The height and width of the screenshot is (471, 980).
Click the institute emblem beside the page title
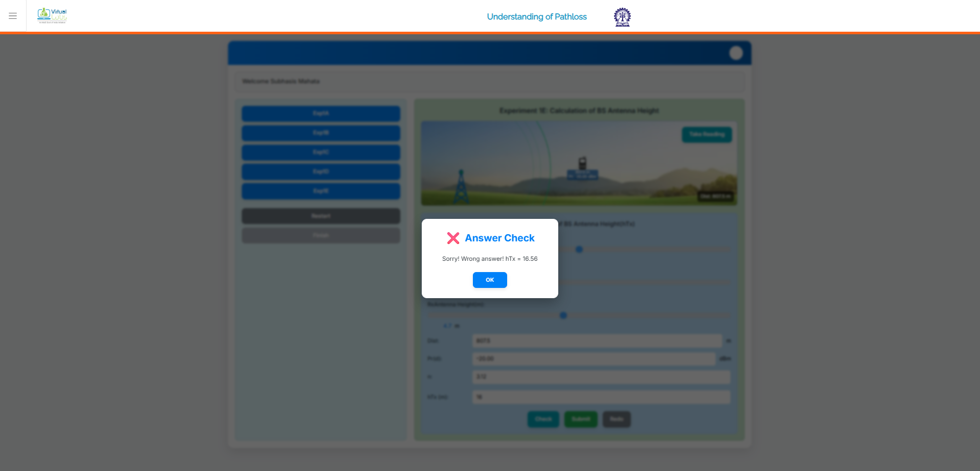[622, 17]
